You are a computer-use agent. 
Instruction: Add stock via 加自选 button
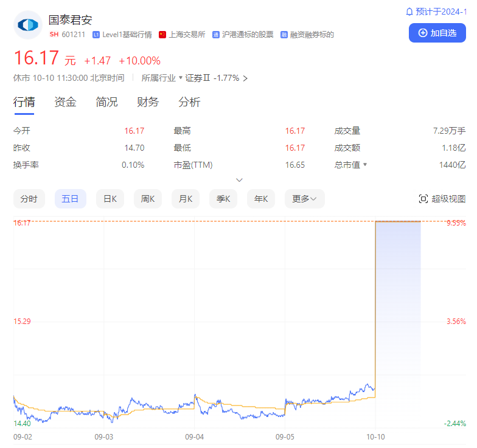pyautogui.click(x=437, y=33)
